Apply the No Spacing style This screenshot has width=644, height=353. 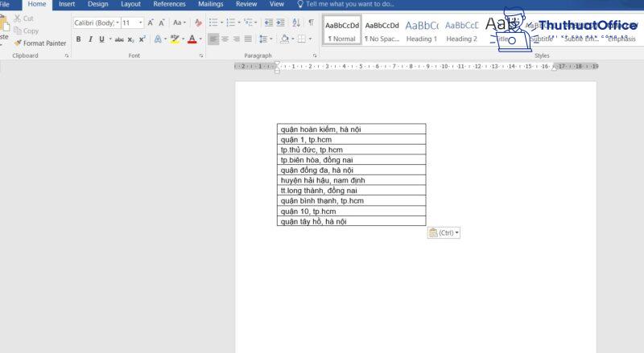pos(382,31)
